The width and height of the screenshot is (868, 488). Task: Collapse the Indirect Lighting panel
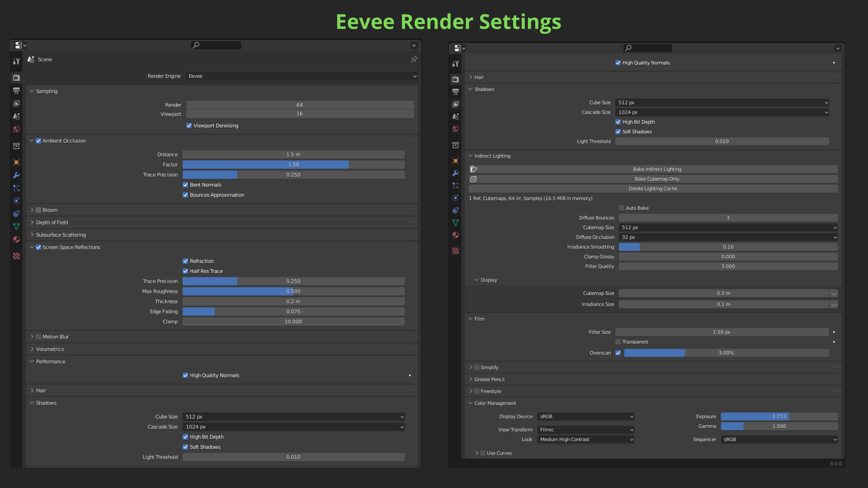(x=471, y=156)
